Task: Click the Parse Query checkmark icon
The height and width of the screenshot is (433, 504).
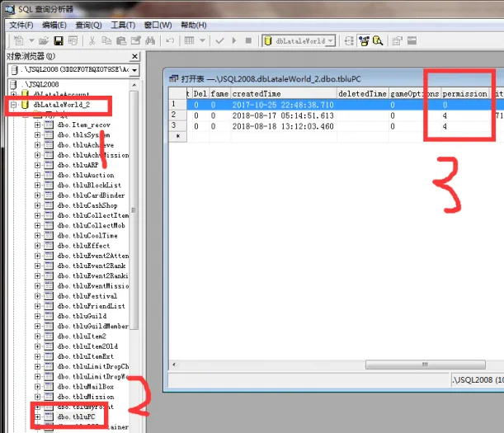Action: [220, 40]
